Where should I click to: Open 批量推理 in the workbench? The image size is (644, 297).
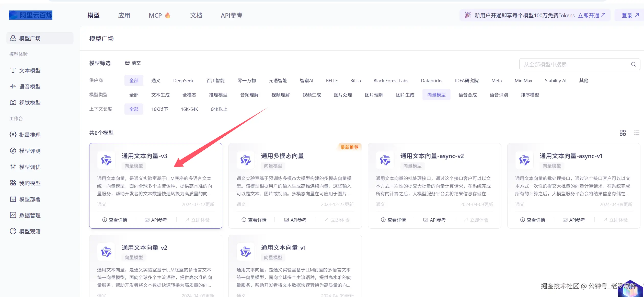(30, 135)
